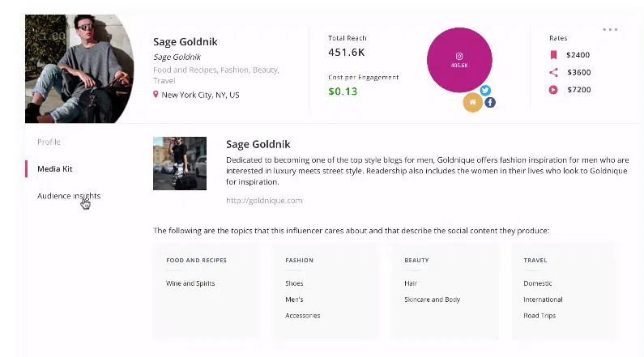Switch to the Profile tab
Screen dimensions: 644x357
tap(49, 142)
